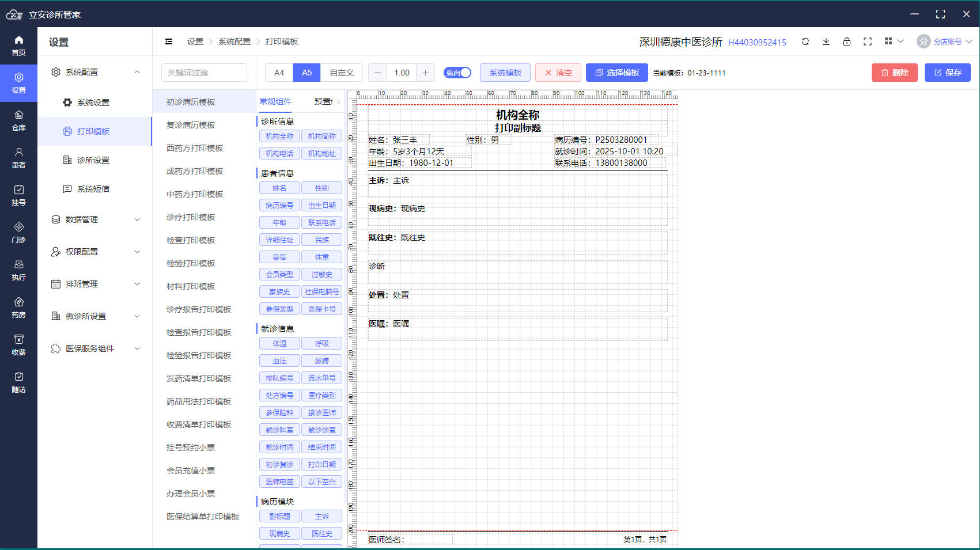Open the 仓库 warehouse sidebar icon
The height and width of the screenshot is (550, 980).
click(x=18, y=120)
